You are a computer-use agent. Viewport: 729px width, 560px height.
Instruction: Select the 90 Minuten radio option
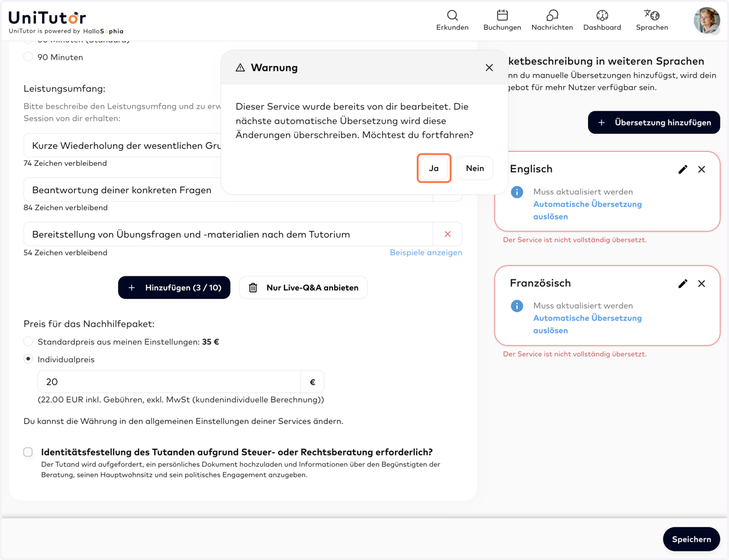tap(29, 57)
